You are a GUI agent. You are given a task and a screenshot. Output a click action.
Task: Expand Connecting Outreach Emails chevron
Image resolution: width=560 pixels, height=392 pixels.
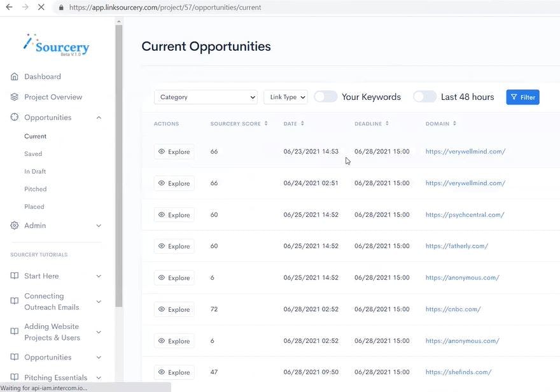99,302
